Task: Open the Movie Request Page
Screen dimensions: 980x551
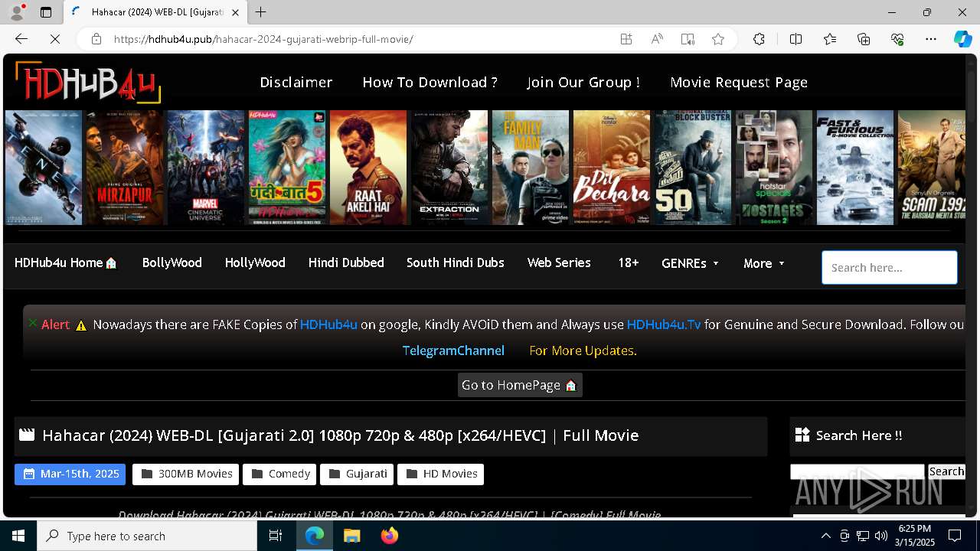Action: (x=739, y=82)
